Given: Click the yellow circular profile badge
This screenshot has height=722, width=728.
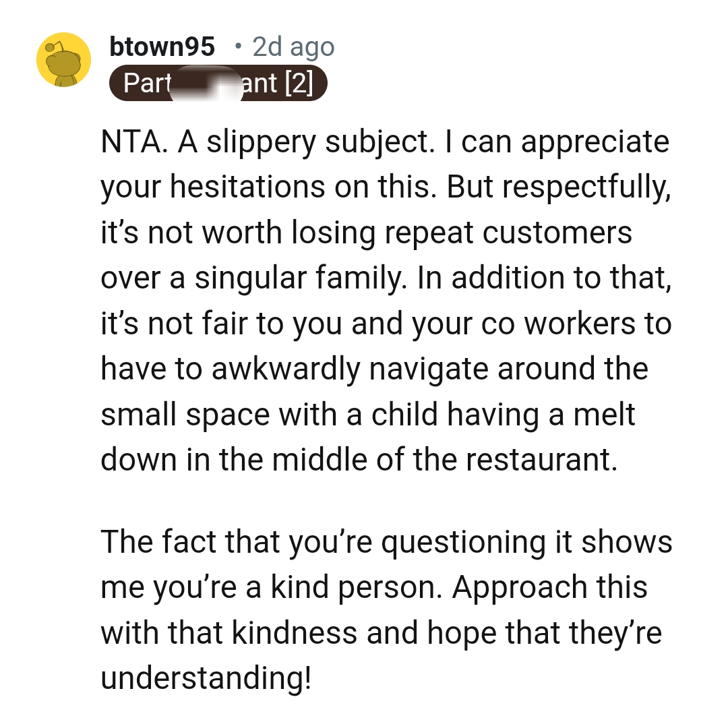Looking at the screenshot, I should tap(63, 59).
